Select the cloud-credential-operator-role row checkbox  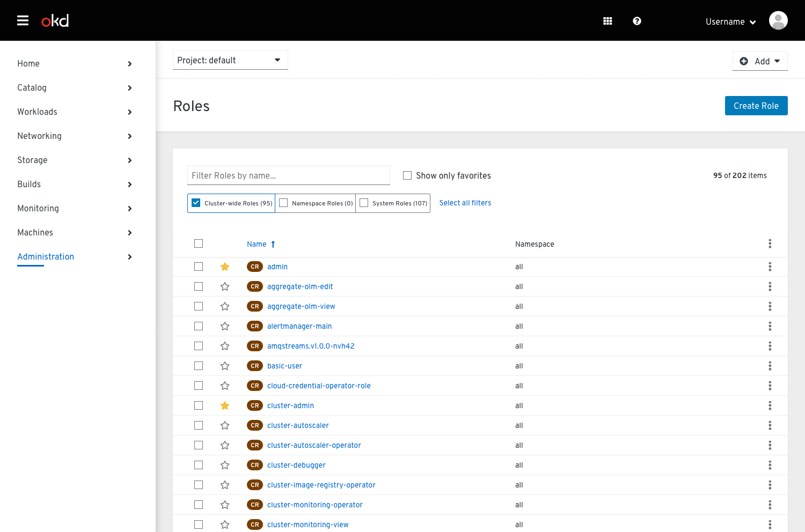(199, 386)
